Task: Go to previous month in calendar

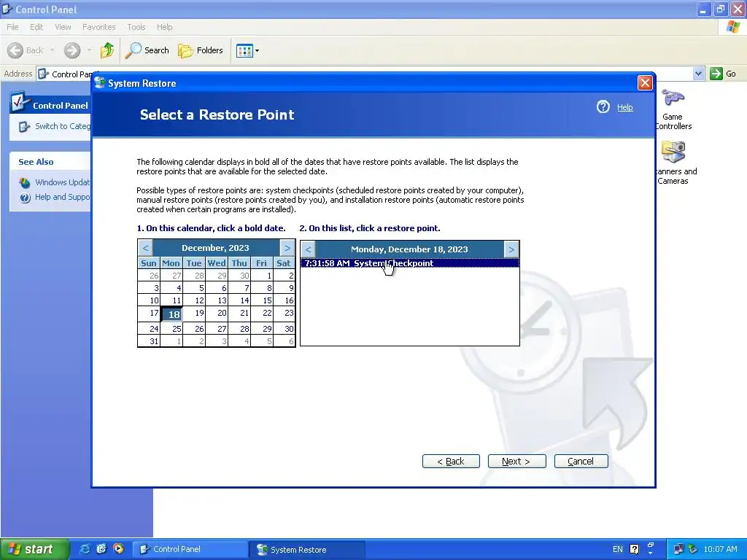Action: click(x=145, y=248)
